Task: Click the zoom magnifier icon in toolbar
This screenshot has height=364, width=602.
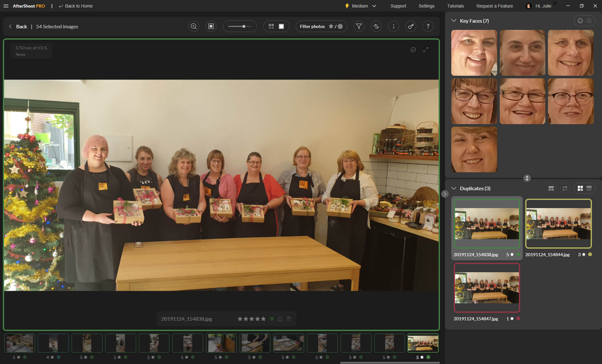Action: coord(194,26)
